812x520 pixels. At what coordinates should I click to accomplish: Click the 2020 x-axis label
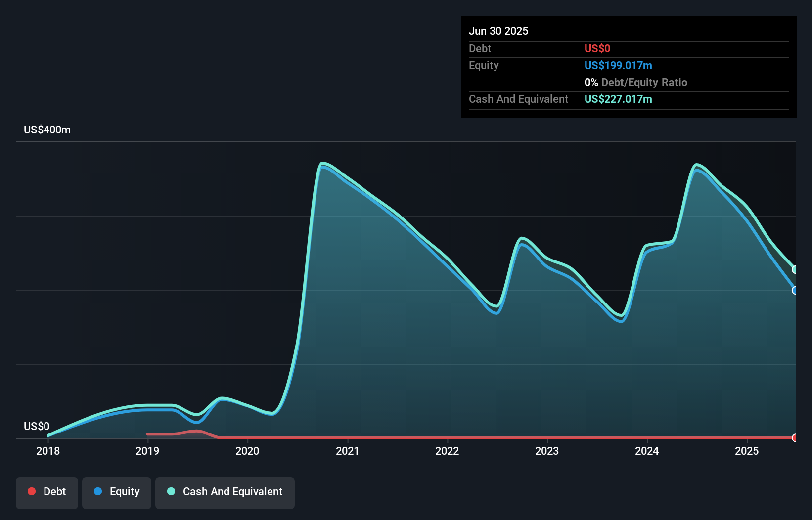(x=247, y=451)
